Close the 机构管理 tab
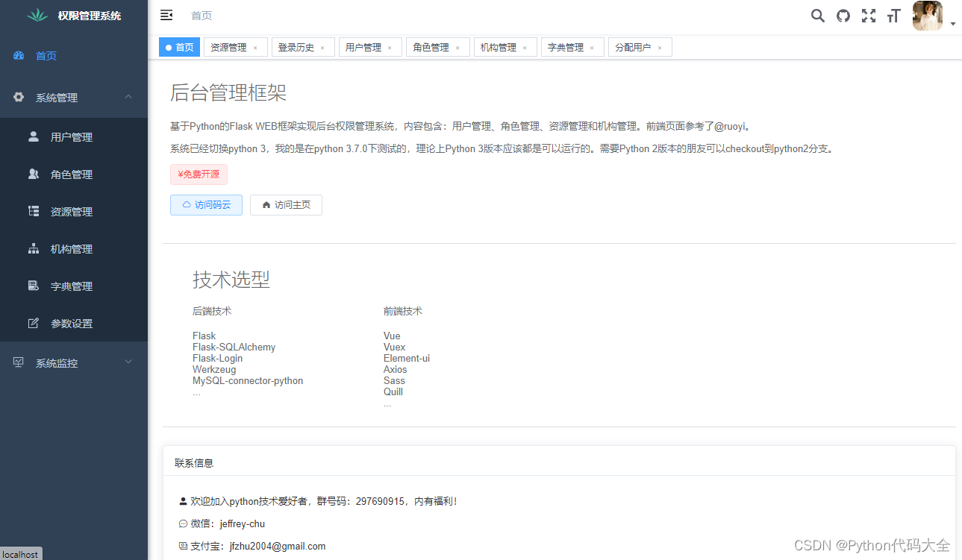The image size is (962, 560). pyautogui.click(x=525, y=48)
